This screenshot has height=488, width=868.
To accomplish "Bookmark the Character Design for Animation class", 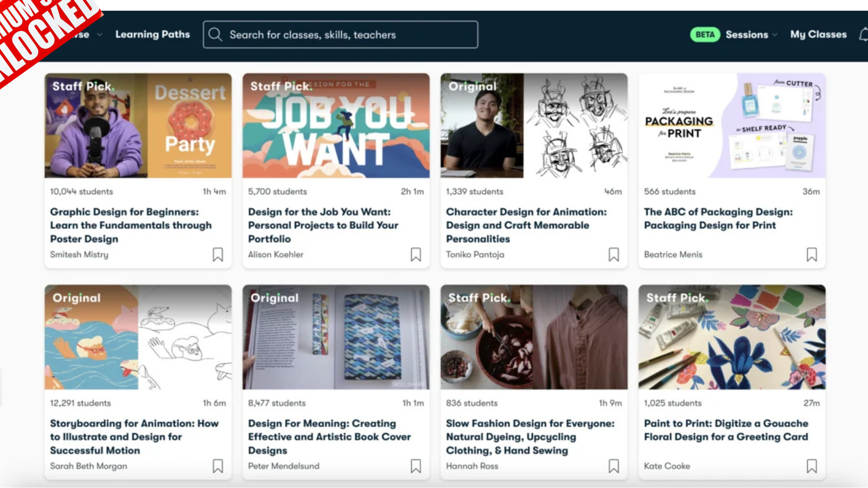I will [614, 254].
